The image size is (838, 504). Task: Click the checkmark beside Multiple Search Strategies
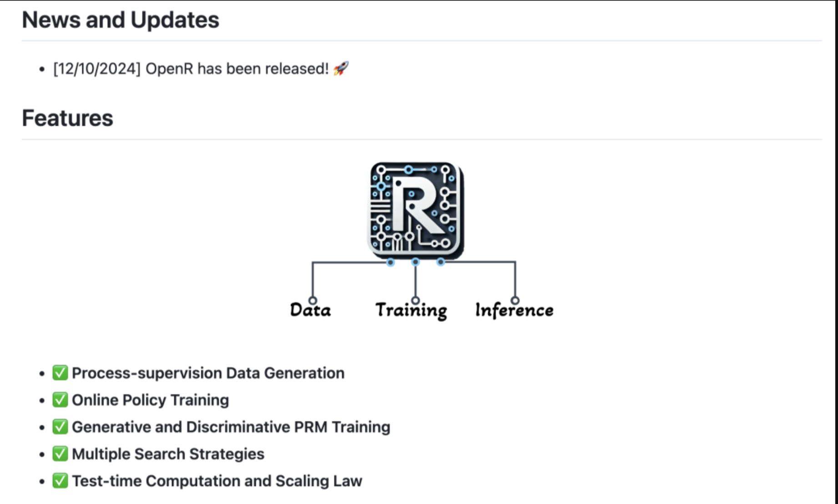pos(60,454)
